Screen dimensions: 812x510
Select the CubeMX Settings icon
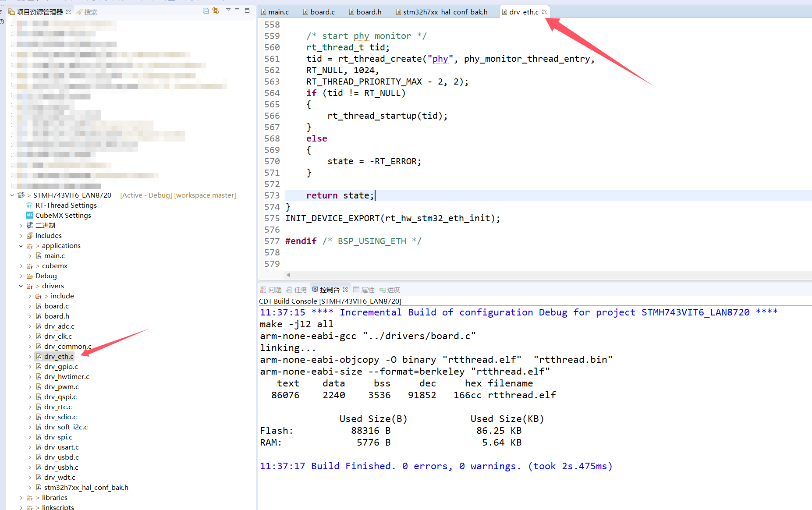coord(29,215)
